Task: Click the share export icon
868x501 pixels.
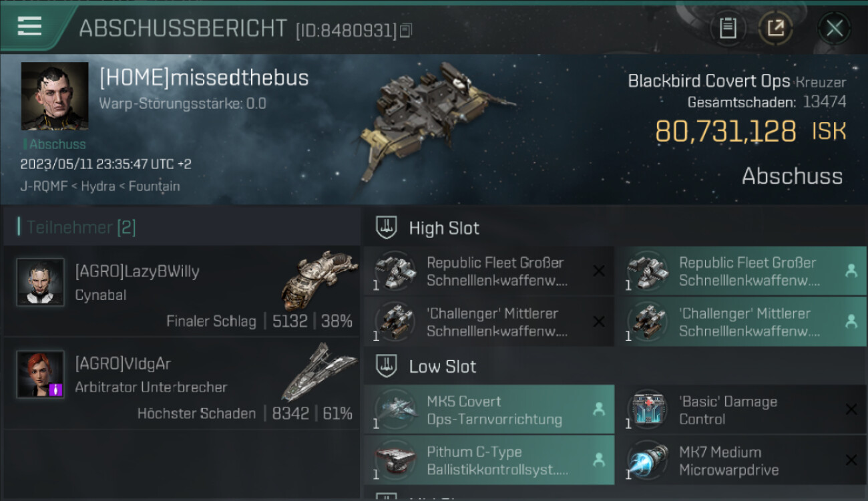Action: pyautogui.click(x=776, y=29)
